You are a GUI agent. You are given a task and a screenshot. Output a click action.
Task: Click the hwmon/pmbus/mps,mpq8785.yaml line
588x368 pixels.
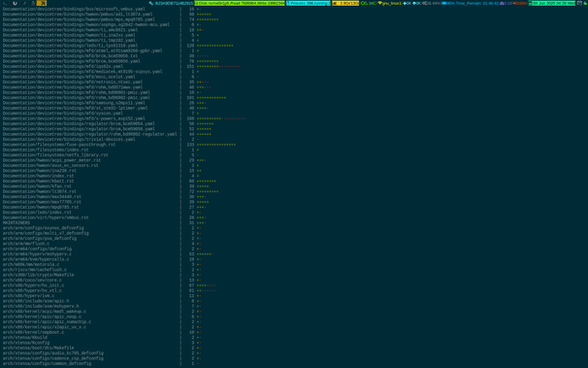(79, 19)
